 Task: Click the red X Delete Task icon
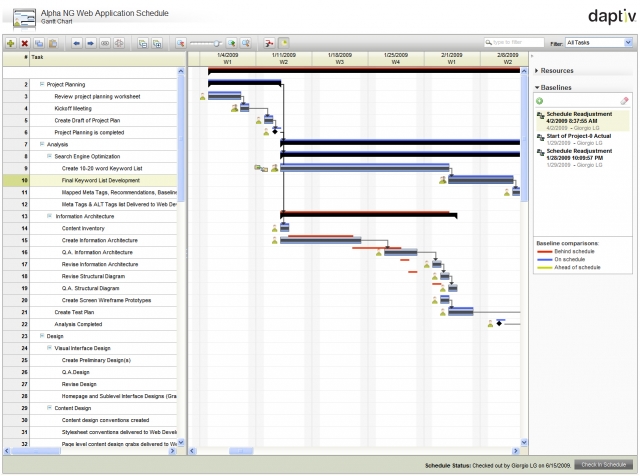[x=24, y=45]
